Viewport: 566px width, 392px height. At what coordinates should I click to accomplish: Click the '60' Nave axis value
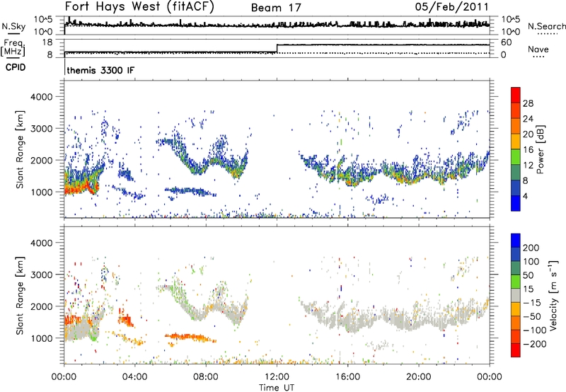(x=506, y=42)
